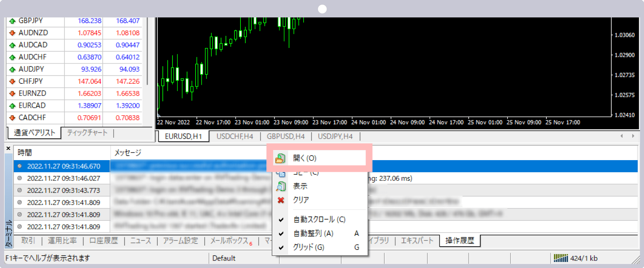Toggle 自動整列 (A) checkmark option
644x268 pixels.
pos(320,233)
